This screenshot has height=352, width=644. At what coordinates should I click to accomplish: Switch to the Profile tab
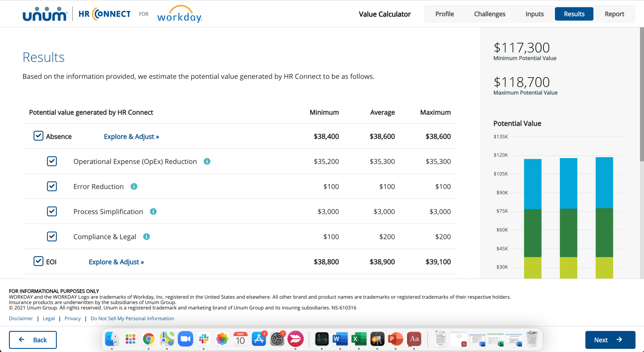[445, 14]
